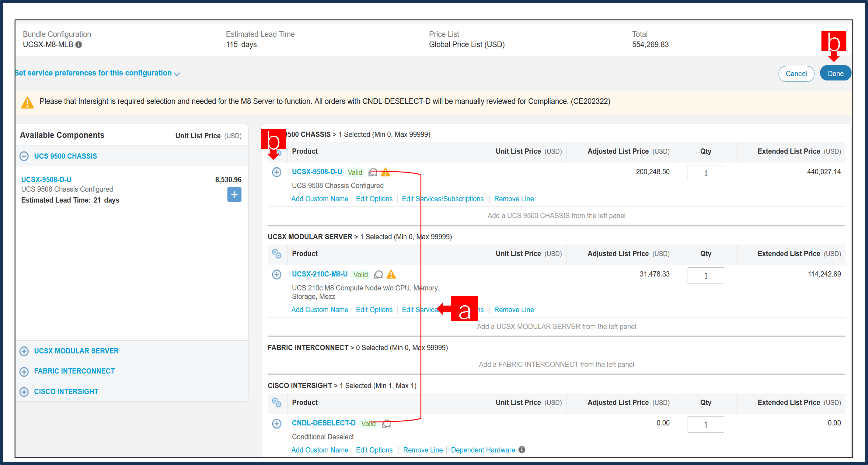Click the Valid status badge for UCSX-9508-D-U

pyautogui.click(x=355, y=172)
